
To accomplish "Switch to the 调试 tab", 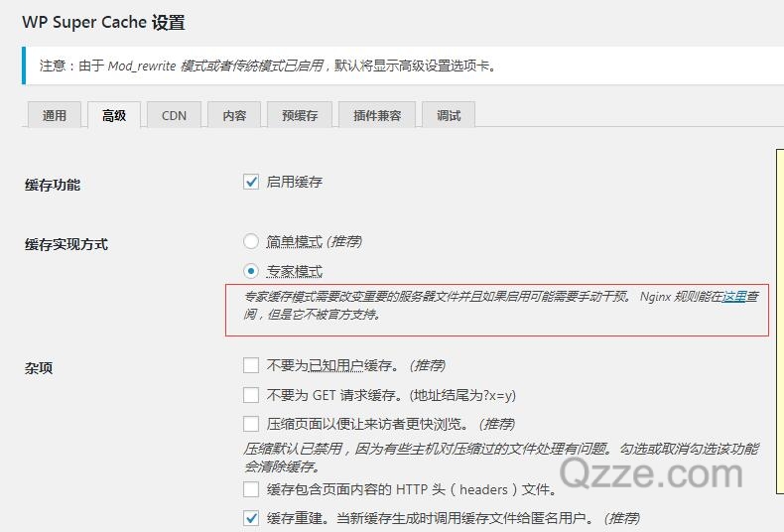I will [449, 115].
